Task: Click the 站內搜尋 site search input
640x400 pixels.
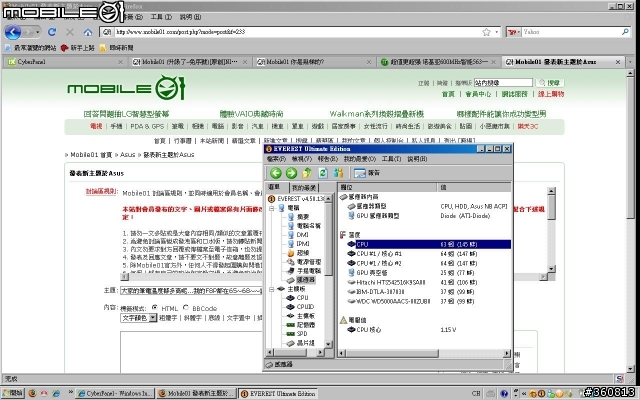Action: tap(503, 83)
